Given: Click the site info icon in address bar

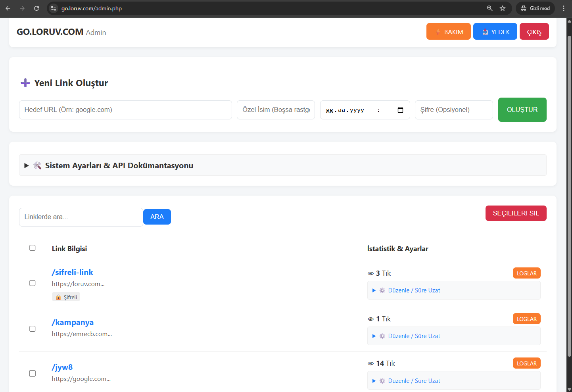Looking at the screenshot, I should point(54,8).
